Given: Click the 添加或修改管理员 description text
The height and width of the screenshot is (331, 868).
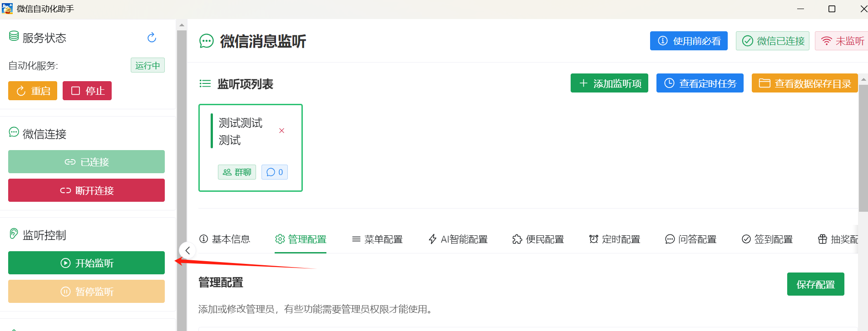Looking at the screenshot, I should pos(316,309).
